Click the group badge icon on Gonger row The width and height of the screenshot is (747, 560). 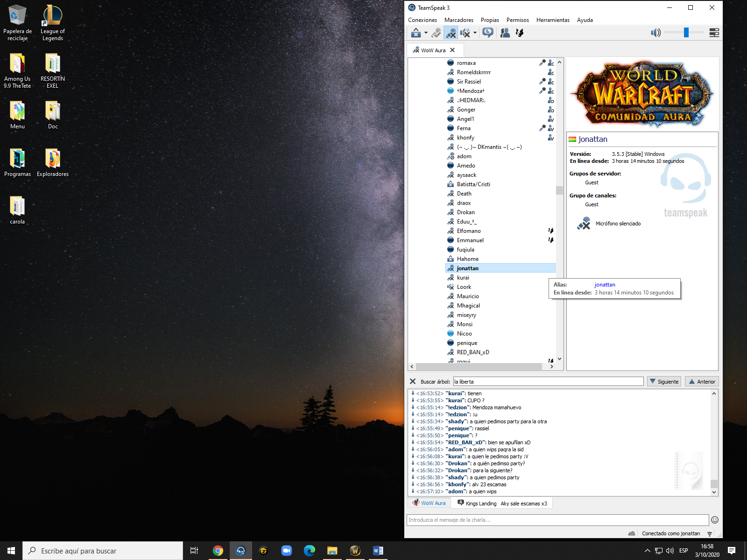(551, 110)
